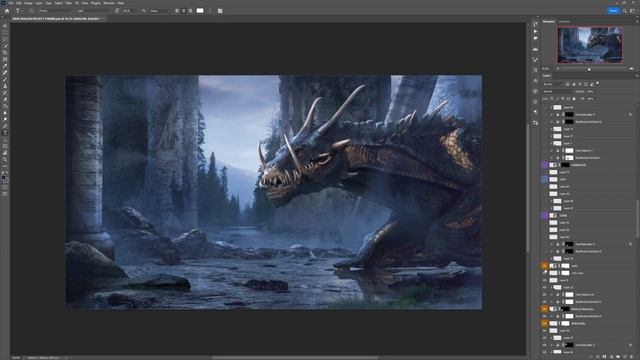
Task: Set text alignment to right
Action: pyautogui.click(x=190, y=11)
